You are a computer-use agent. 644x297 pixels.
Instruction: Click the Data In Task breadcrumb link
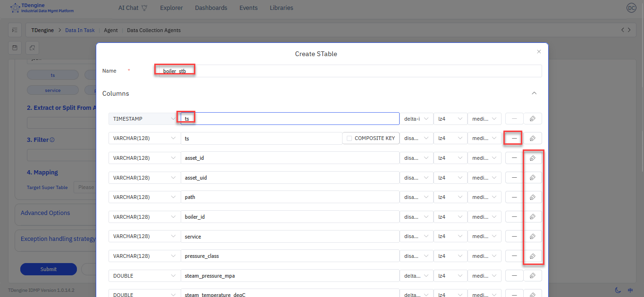coord(80,30)
